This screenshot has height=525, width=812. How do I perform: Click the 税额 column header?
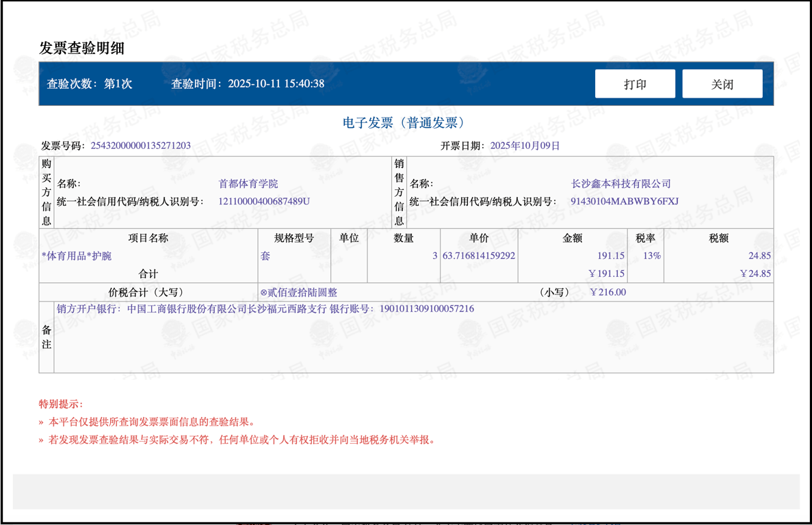point(719,238)
